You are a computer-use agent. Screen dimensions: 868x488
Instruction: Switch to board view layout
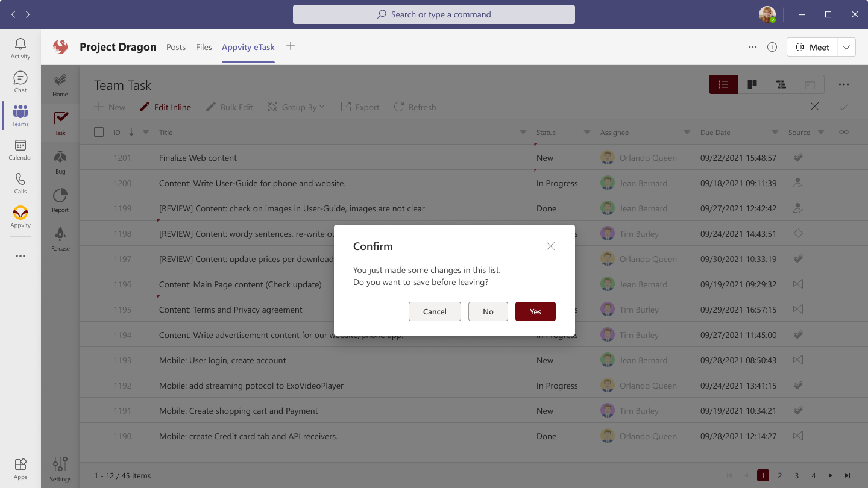752,84
